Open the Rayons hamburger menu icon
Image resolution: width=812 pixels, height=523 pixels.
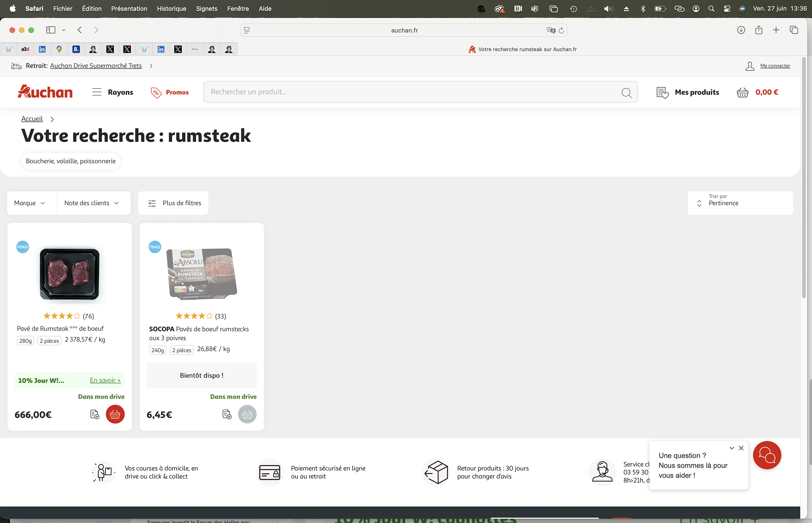(x=97, y=92)
